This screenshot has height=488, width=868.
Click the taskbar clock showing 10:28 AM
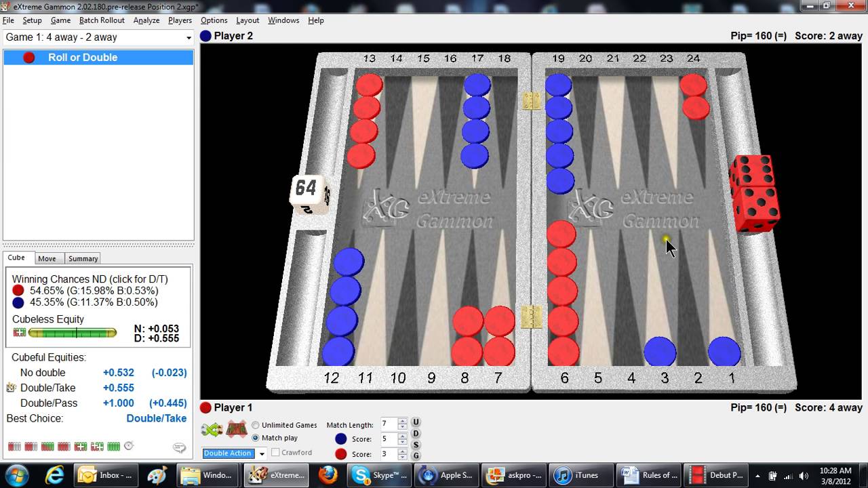pos(835,475)
